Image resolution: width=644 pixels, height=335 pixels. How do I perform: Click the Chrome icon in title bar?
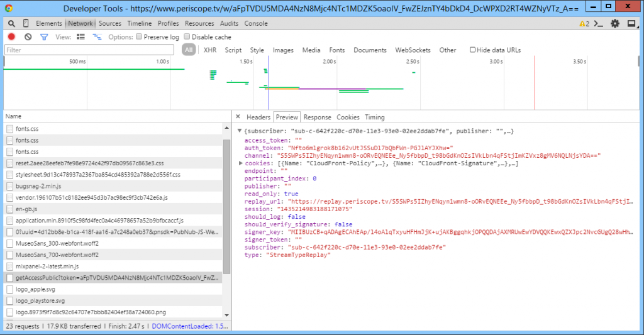(9, 8)
